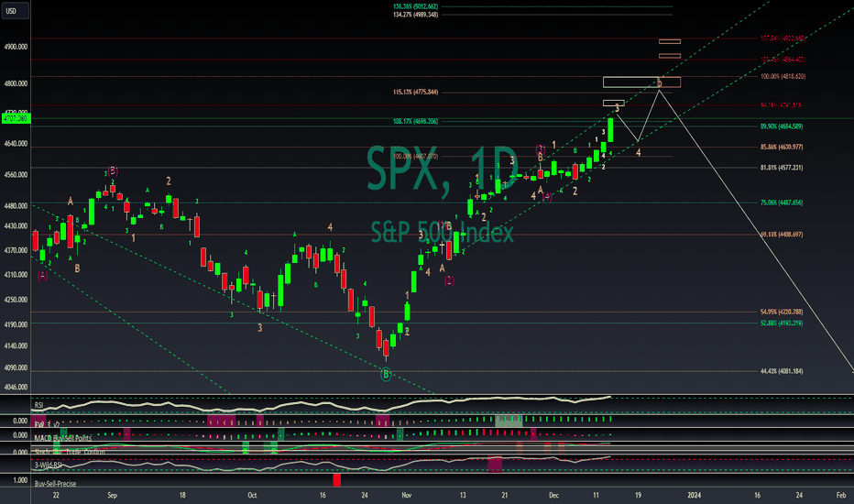The image size is (854, 504).
Task: Click the magenta (A) wave label
Action: pos(42,276)
